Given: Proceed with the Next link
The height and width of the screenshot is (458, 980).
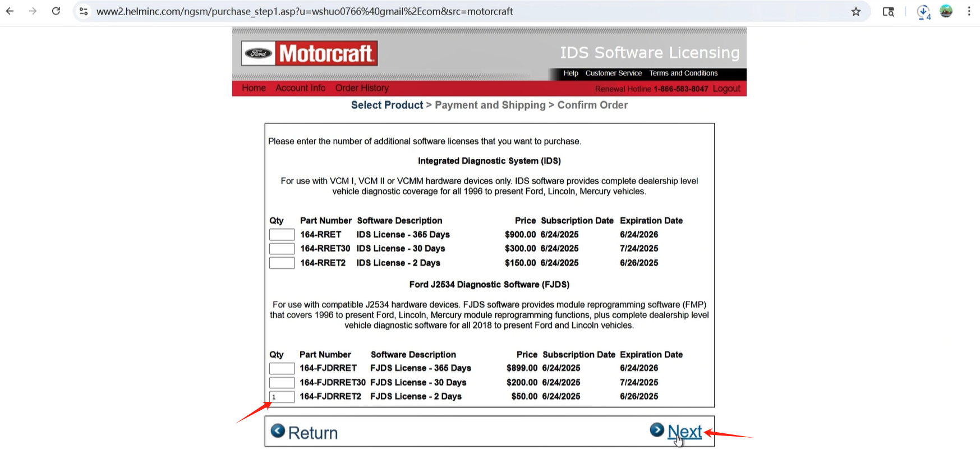Looking at the screenshot, I should tap(684, 432).
